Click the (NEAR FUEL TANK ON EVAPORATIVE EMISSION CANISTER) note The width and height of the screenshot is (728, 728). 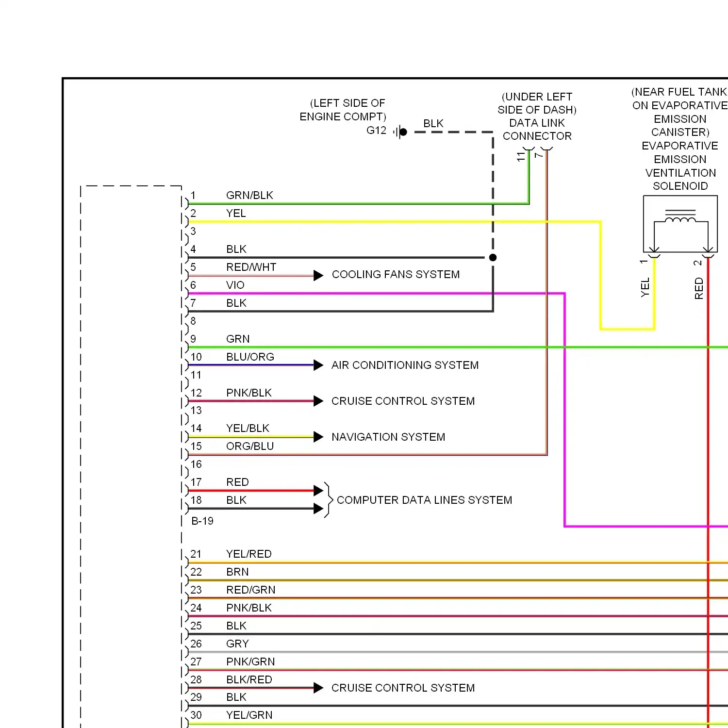tap(680, 112)
